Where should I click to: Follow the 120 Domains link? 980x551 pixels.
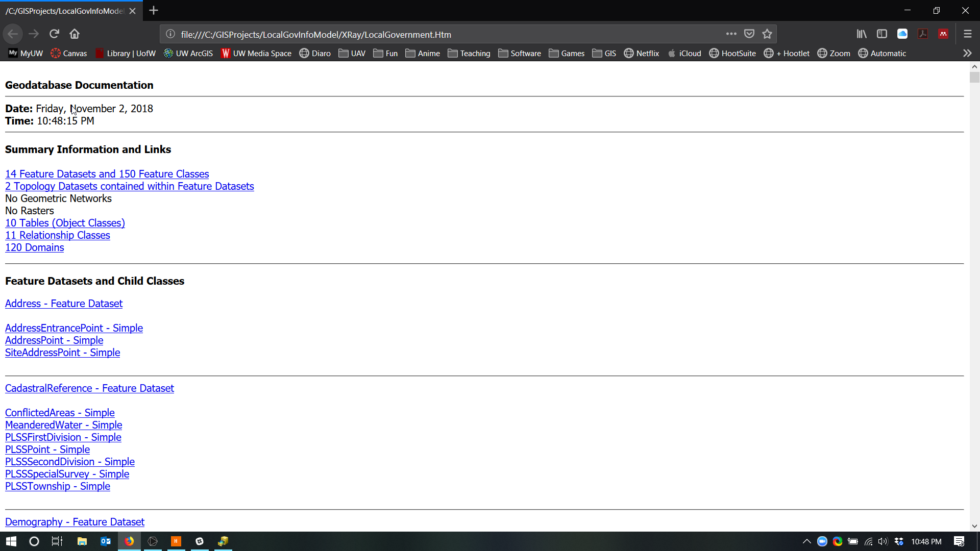pyautogui.click(x=34, y=247)
